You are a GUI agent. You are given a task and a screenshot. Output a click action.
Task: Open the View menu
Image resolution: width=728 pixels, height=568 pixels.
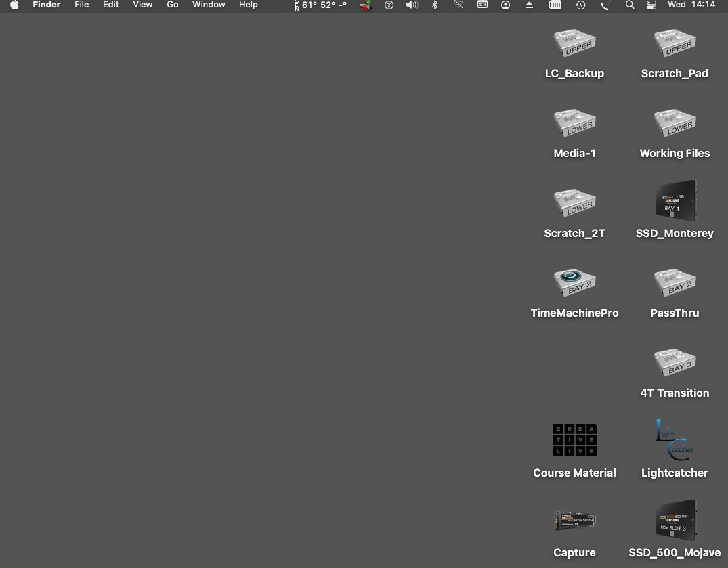click(x=142, y=5)
